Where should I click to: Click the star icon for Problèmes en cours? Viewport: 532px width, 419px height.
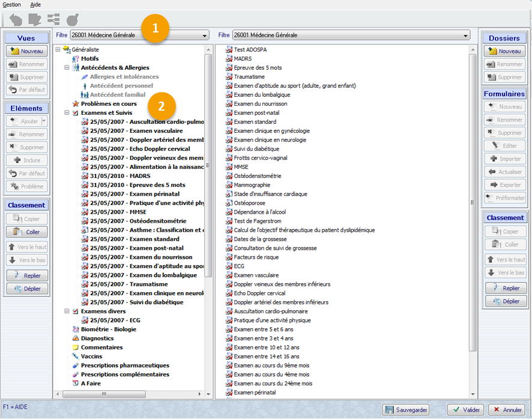[x=76, y=104]
